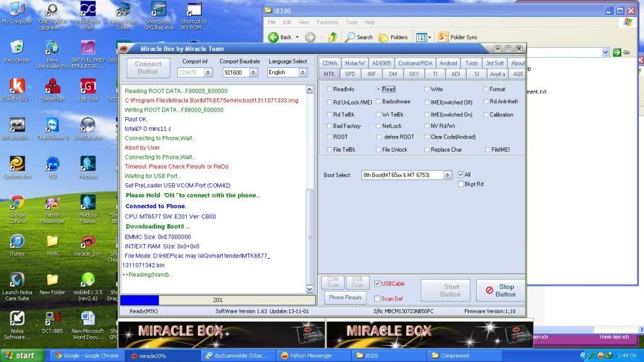This screenshot has height=362, width=644.
Task: Click Go button in i8320 window
Action: pyautogui.click(x=621, y=52)
